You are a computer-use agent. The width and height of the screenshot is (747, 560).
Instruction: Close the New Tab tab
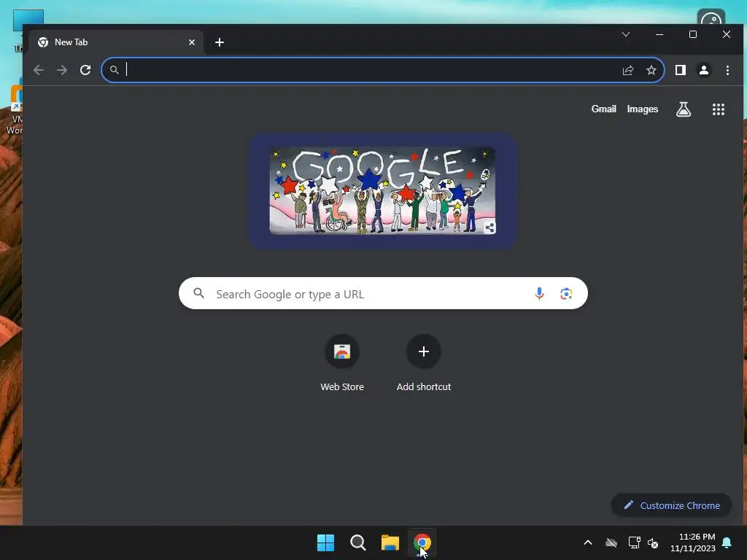(x=192, y=42)
